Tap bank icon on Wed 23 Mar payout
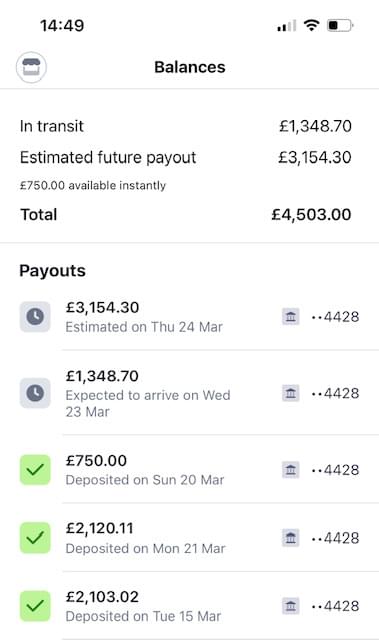This screenshot has width=379, height=640. point(290,393)
